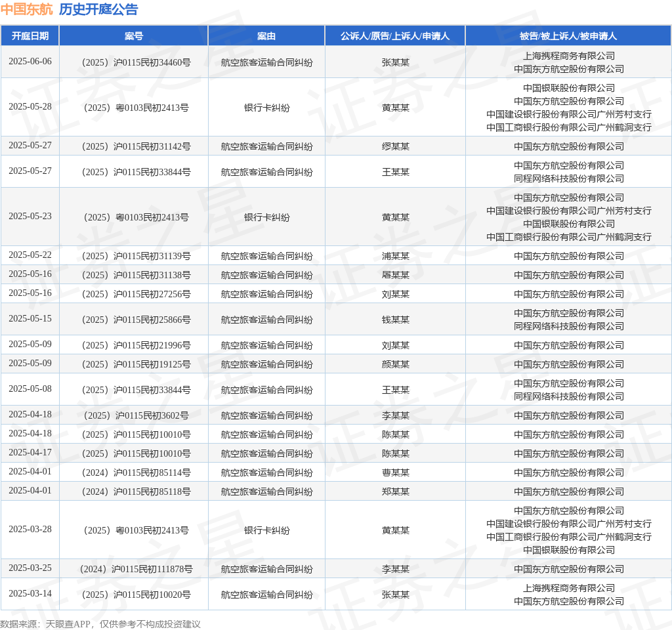Select the 被告/被上诉人/被申请人 column header

(x=568, y=36)
